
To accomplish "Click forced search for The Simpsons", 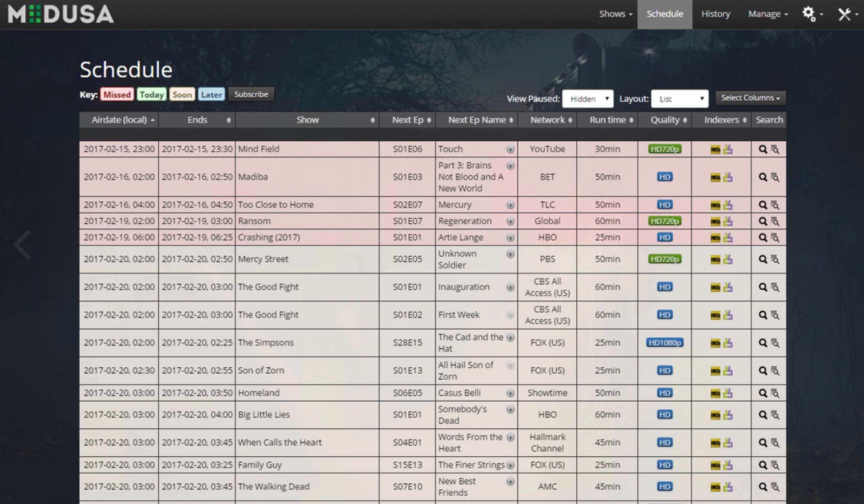I will point(763,343).
